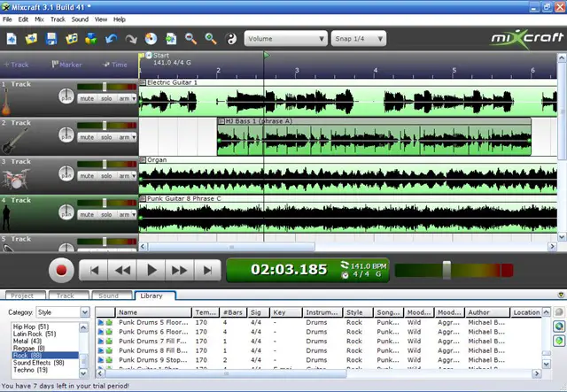Open the arm dropdown arrow on track 1

[134, 98]
